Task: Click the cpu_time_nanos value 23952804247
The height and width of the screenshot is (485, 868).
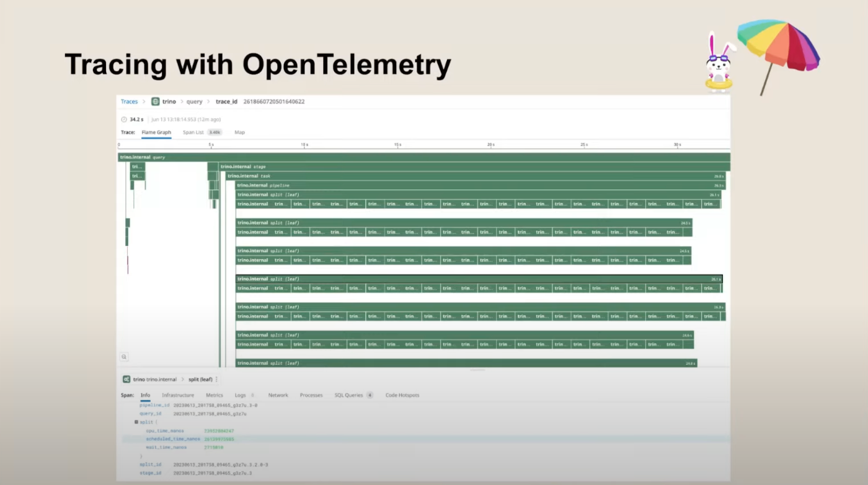Action: 219,430
